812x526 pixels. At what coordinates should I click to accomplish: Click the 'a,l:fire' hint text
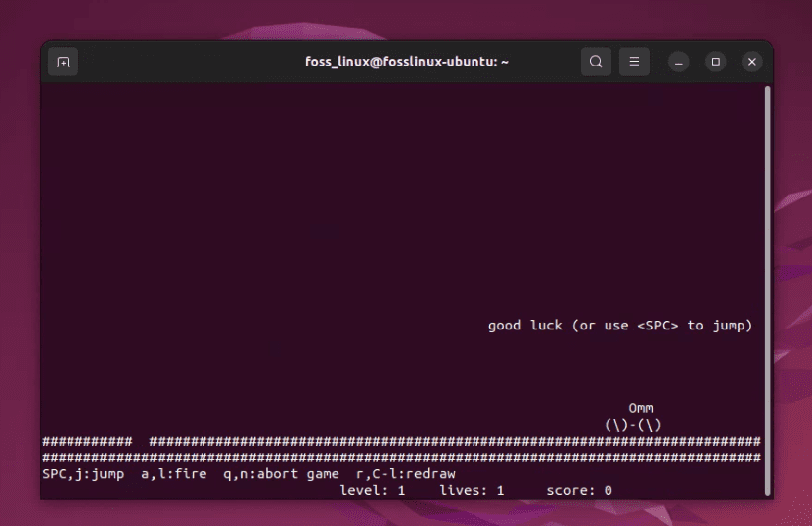[x=174, y=474]
